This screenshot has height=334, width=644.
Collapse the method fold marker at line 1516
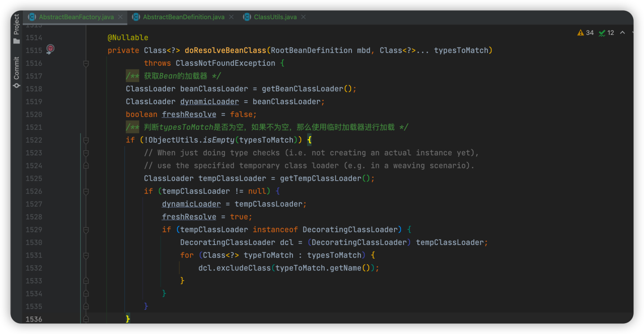pyautogui.click(x=85, y=64)
